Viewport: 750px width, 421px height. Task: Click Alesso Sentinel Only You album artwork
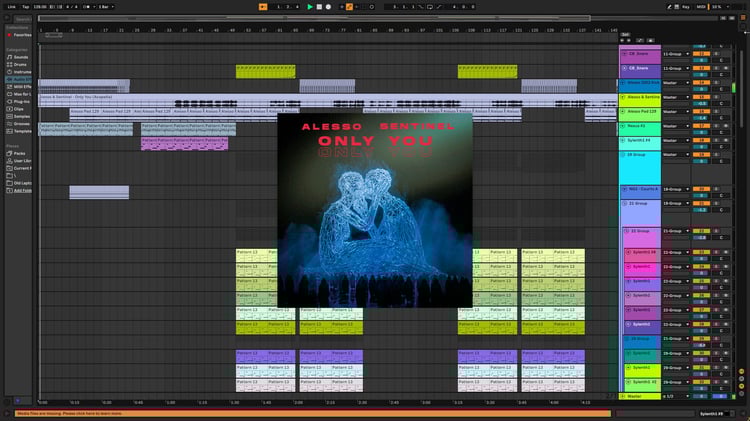(x=375, y=210)
